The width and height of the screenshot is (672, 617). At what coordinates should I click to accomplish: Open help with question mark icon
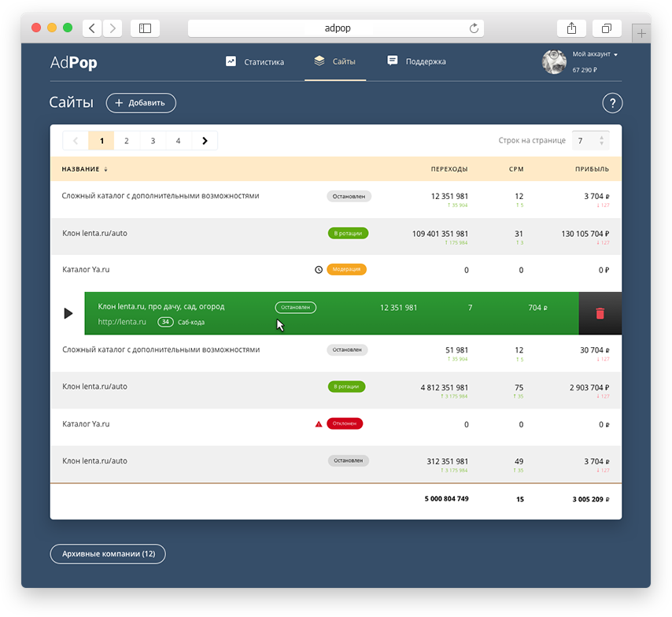612,103
